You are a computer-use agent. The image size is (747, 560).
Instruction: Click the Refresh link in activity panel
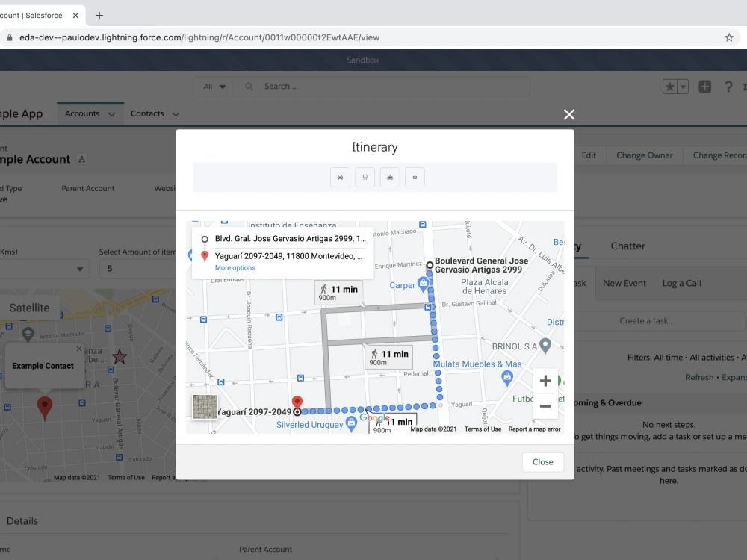pos(699,378)
